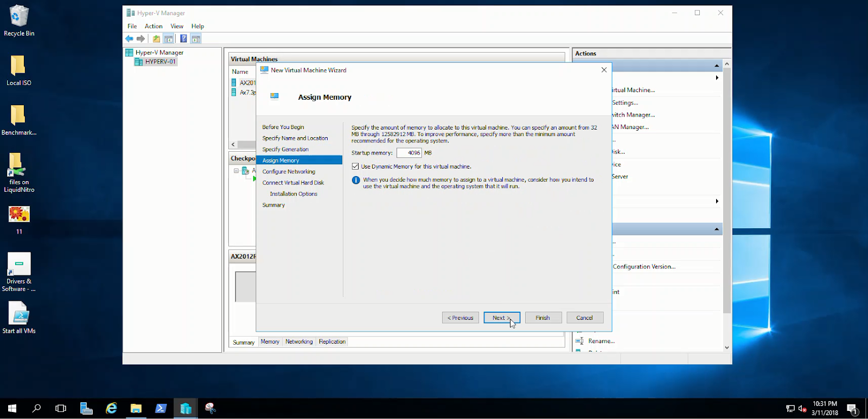
Task: Select Start all VMs script icon
Action: (x=19, y=318)
